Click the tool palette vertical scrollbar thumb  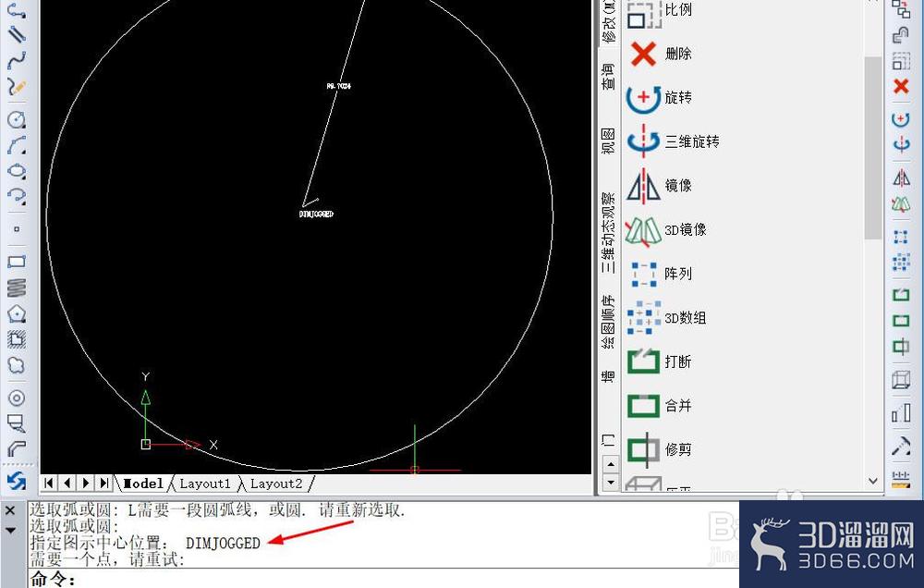873,147
